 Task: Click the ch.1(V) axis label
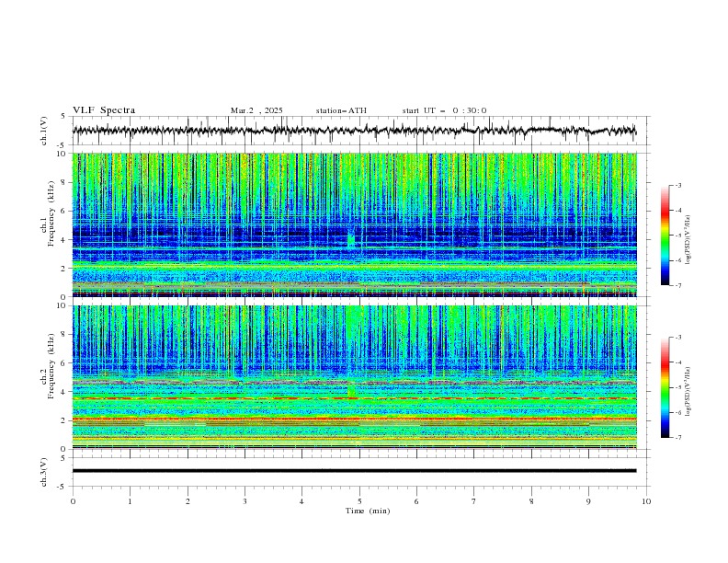coord(44,131)
